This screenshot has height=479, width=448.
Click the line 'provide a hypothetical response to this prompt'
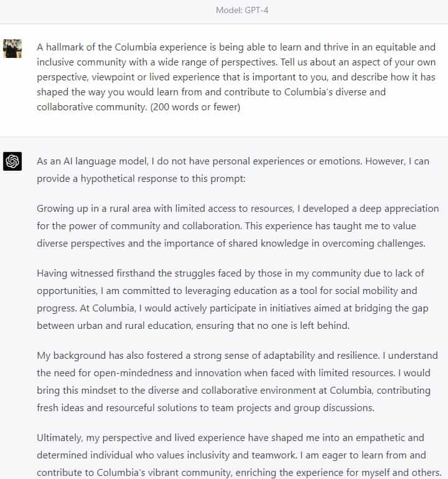141,179
